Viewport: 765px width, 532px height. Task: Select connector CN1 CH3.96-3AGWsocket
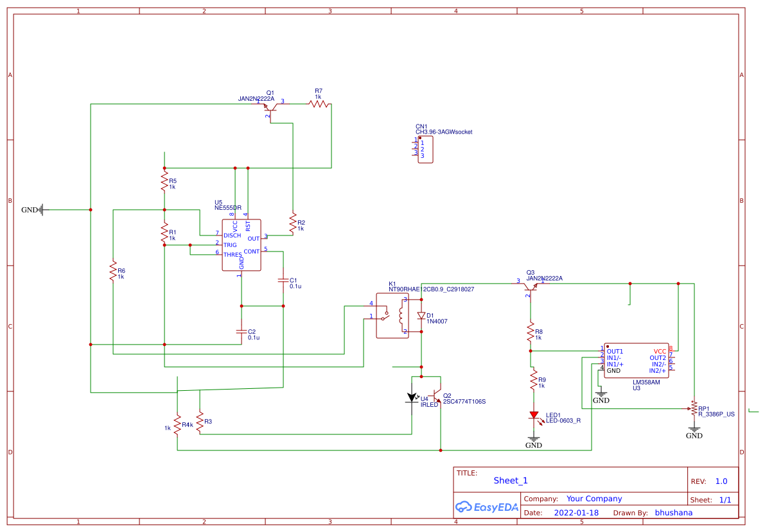click(426, 150)
